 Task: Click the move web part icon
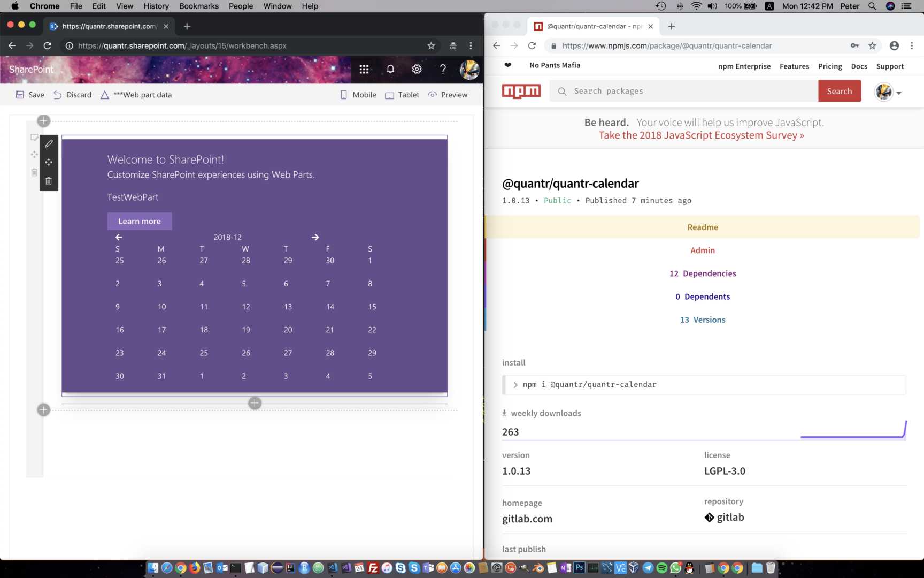[x=49, y=162]
